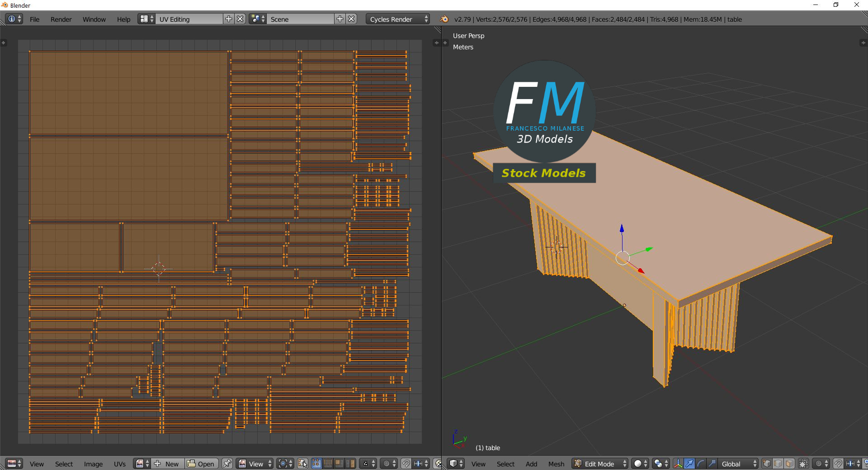
Task: Open the Cycles Render engine dropdown
Action: tap(398, 19)
